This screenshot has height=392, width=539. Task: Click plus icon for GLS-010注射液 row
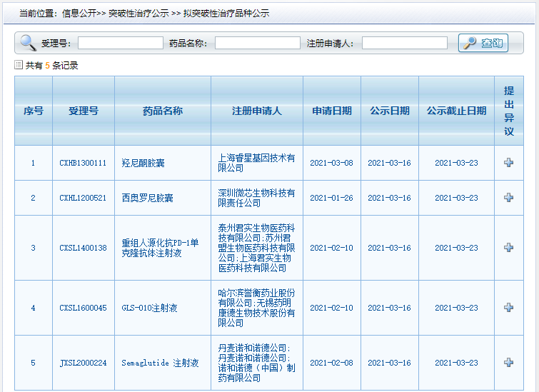click(x=509, y=308)
